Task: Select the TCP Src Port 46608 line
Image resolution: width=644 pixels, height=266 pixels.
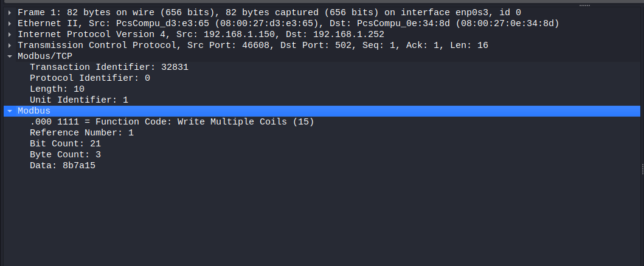Action: point(252,45)
